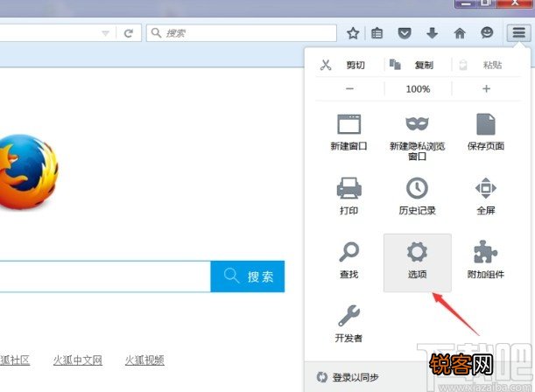Reset zoom by clicking 100%
The image size is (535, 392).
coord(418,89)
